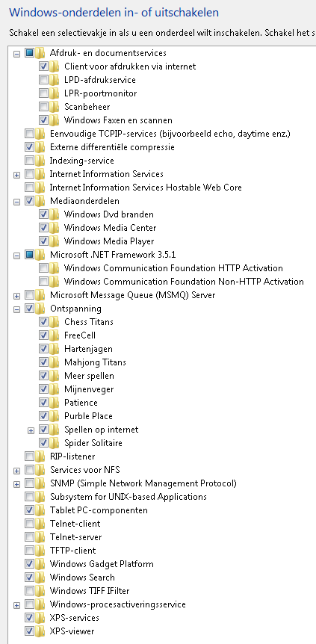Select the Microsoft .NET Framework 3.5.1 entry
Image resolution: width=316 pixels, height=644 pixels.
(x=113, y=254)
